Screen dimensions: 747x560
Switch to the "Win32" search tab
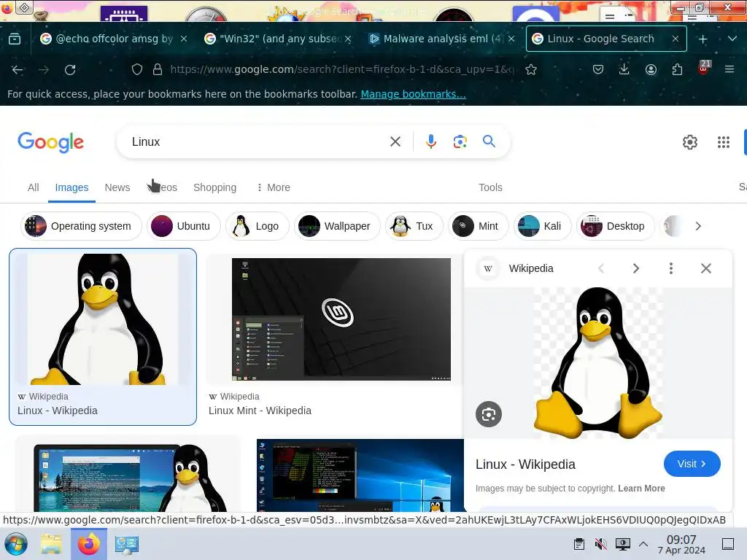tap(278, 39)
